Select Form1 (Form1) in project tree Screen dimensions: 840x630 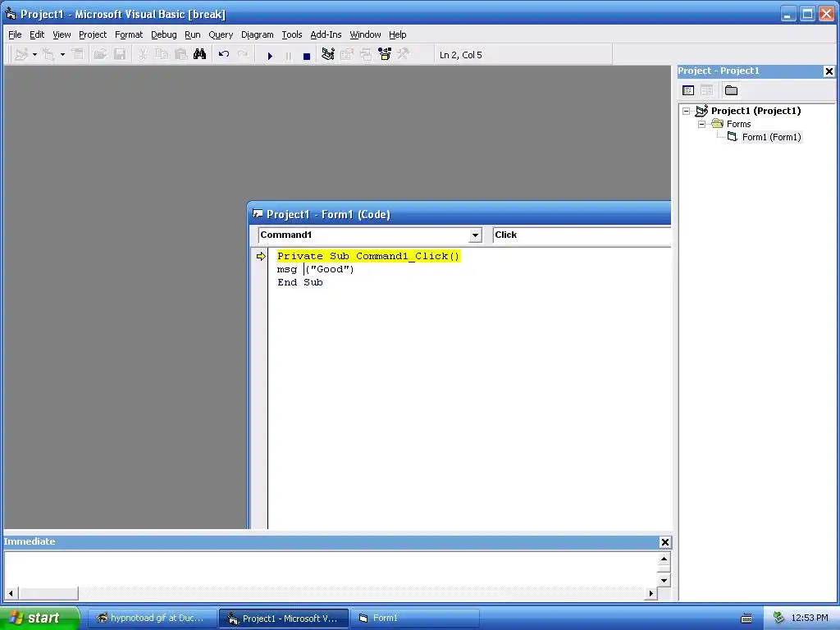771,137
